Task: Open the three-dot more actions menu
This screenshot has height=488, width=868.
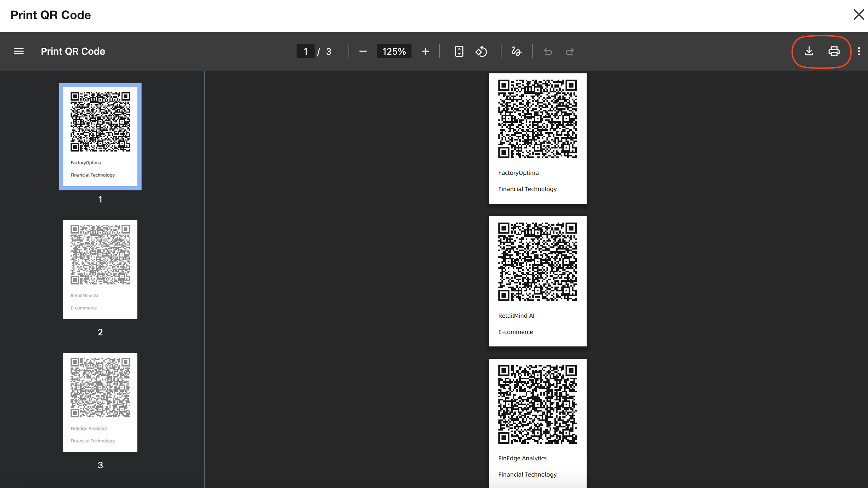Action: [859, 52]
